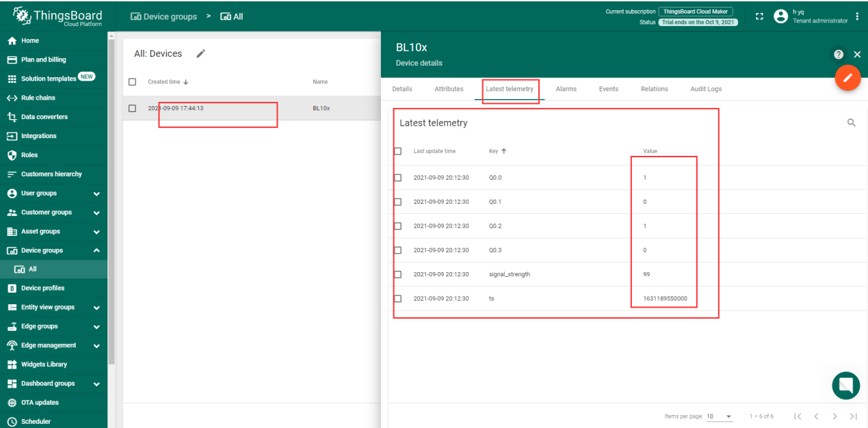Open Data converters page
This screenshot has height=428, width=868.
coord(53,117)
